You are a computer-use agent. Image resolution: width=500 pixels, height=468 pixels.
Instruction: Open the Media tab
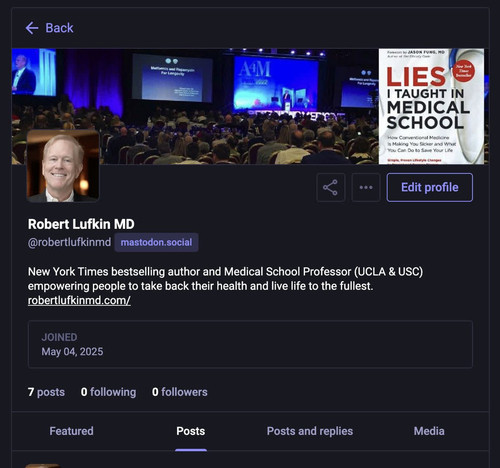pyautogui.click(x=429, y=431)
